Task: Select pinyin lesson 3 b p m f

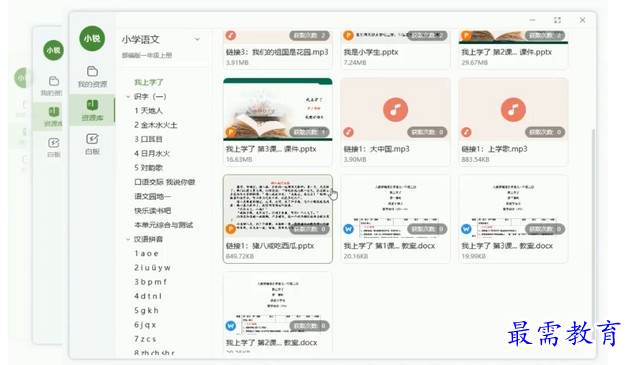Action: (x=150, y=282)
